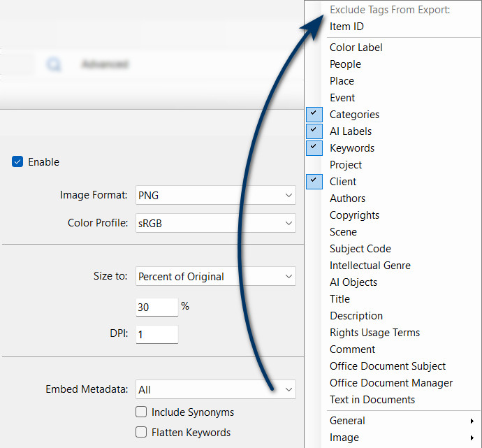Open the Size to dropdown
482x448 pixels.
[x=215, y=277]
